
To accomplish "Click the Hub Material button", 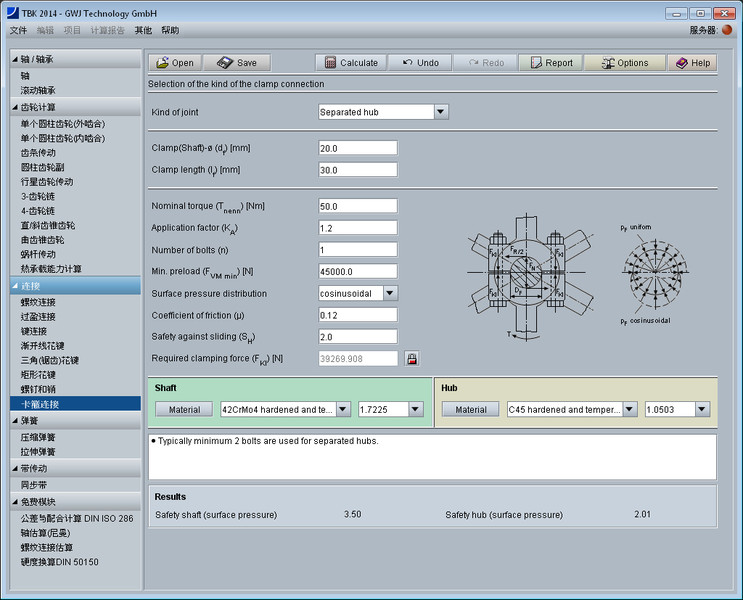I will click(471, 409).
